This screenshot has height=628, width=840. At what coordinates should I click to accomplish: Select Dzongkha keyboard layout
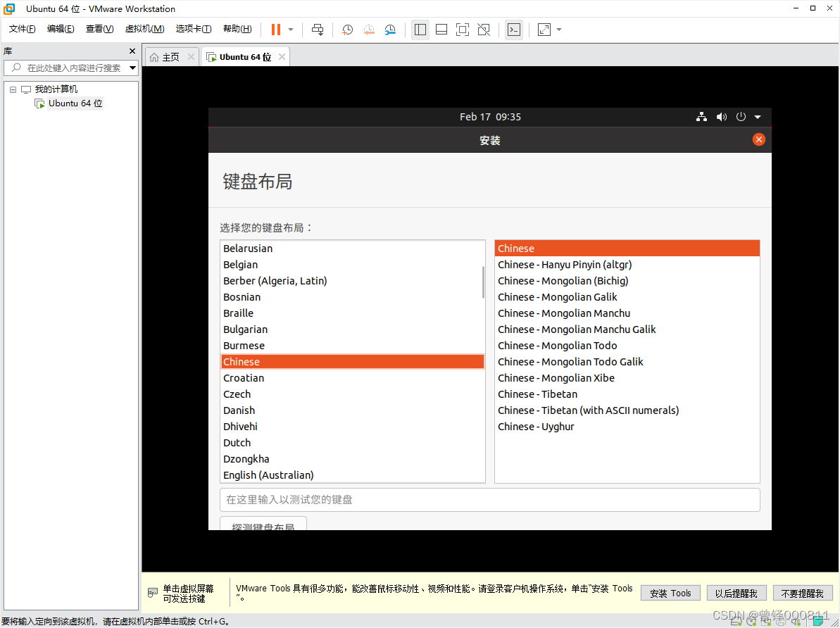tap(352, 458)
